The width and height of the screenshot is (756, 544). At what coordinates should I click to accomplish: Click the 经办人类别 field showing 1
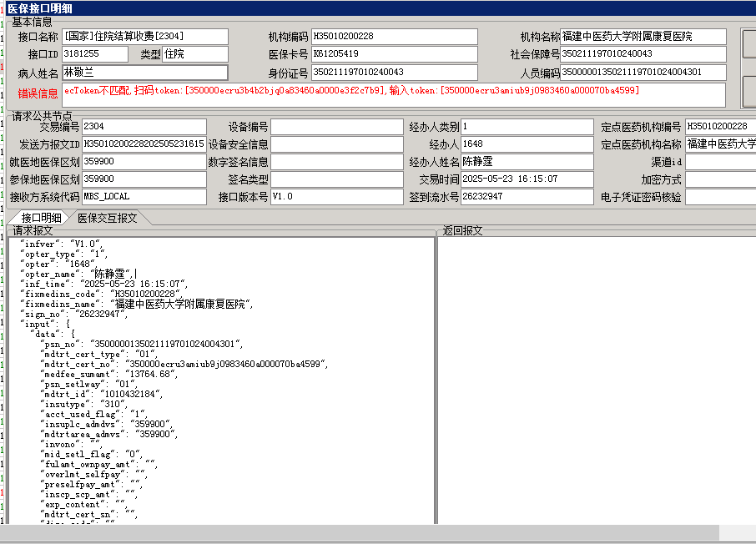(x=527, y=127)
